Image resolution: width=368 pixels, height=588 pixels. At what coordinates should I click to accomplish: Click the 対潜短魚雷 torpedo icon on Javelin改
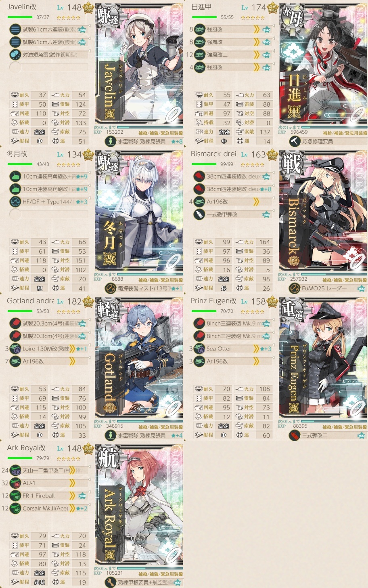[x=15, y=55]
